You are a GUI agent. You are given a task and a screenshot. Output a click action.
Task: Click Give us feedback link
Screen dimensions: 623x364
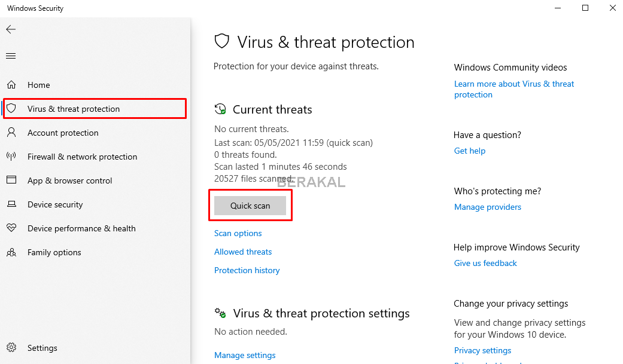click(485, 263)
